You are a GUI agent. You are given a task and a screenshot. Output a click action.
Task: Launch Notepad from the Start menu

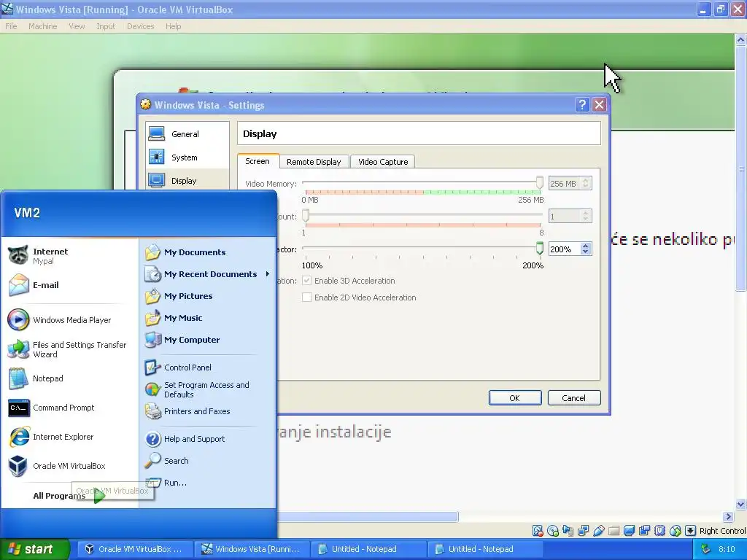tap(69, 378)
